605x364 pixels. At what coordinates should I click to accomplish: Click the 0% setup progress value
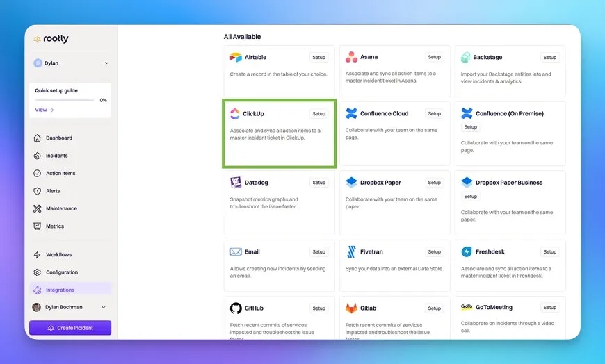tap(104, 100)
